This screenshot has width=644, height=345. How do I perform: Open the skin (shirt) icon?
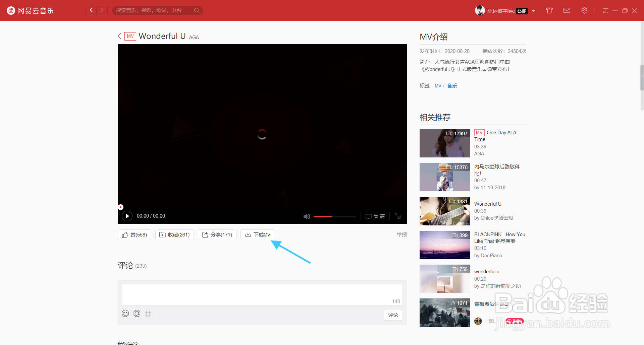(x=549, y=10)
